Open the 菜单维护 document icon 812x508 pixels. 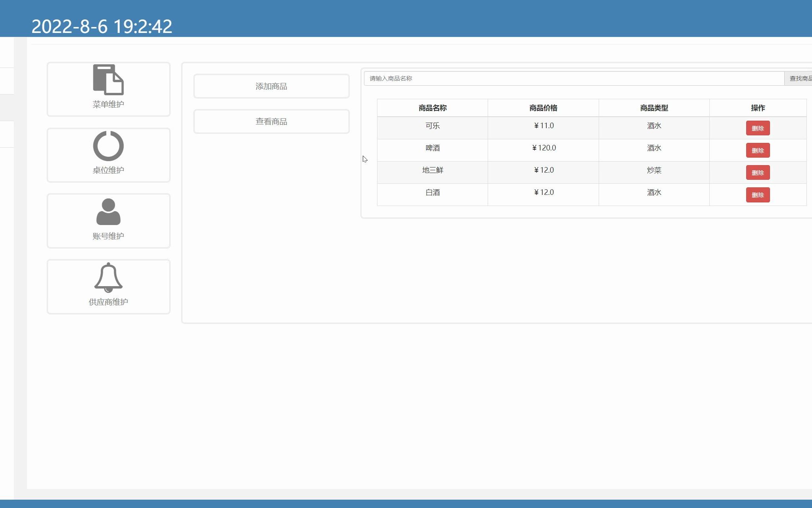pos(108,80)
